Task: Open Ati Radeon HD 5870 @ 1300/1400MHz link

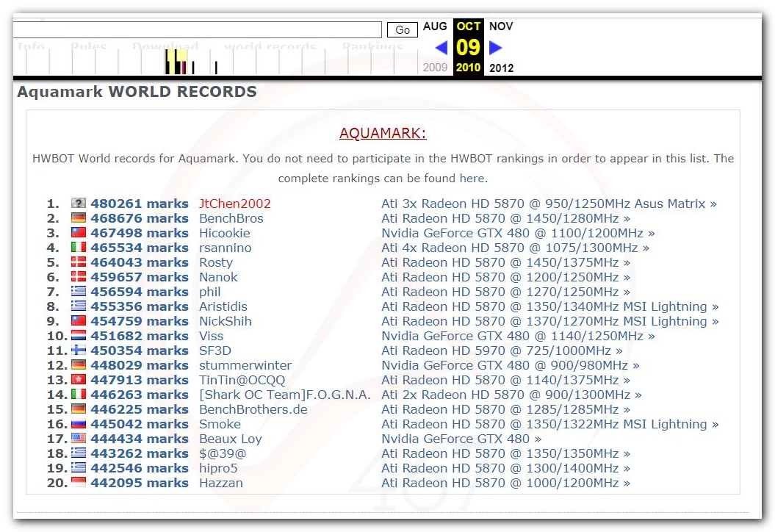Action: pyautogui.click(x=505, y=468)
